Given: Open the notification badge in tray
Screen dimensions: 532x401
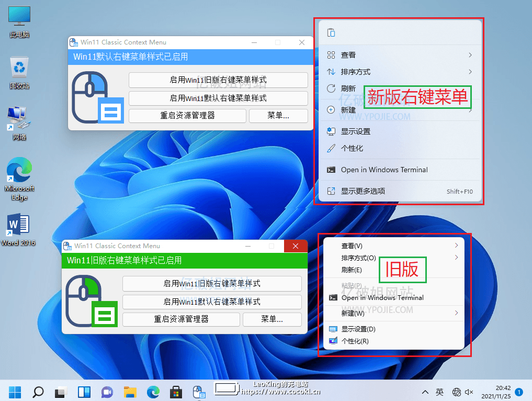Looking at the screenshot, I should [519, 392].
